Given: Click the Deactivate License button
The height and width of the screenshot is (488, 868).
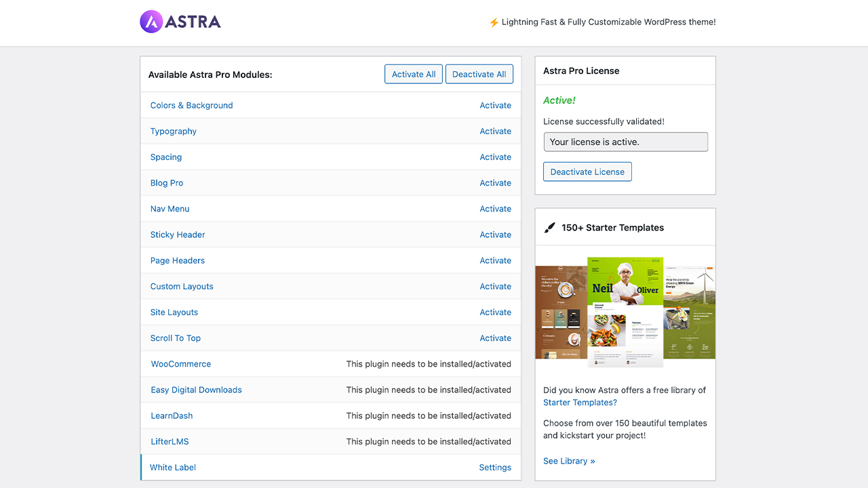Looking at the screenshot, I should pyautogui.click(x=587, y=172).
